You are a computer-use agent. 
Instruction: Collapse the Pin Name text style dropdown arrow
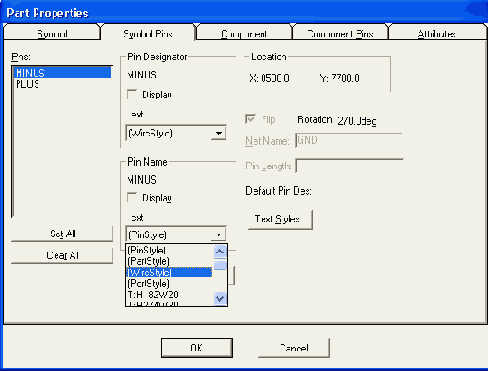click(x=218, y=235)
